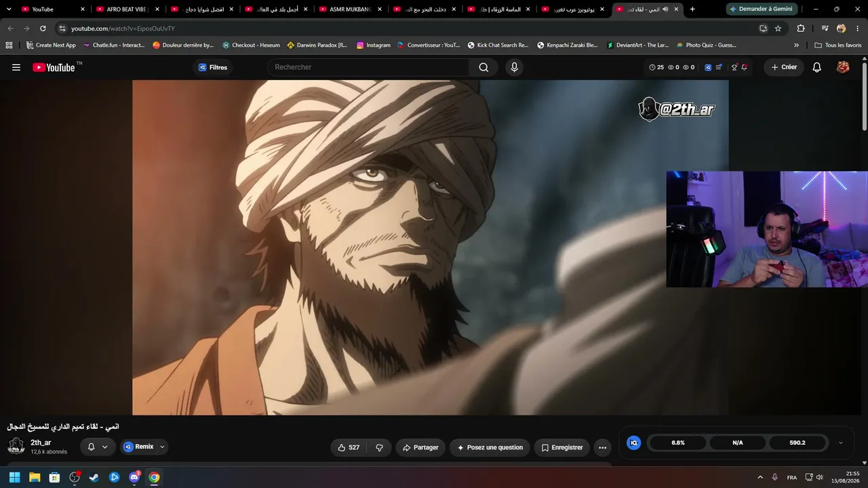Screen dimensions: 868x488
Task: Open the vidIQ icon in the header toolbar
Action: point(708,67)
